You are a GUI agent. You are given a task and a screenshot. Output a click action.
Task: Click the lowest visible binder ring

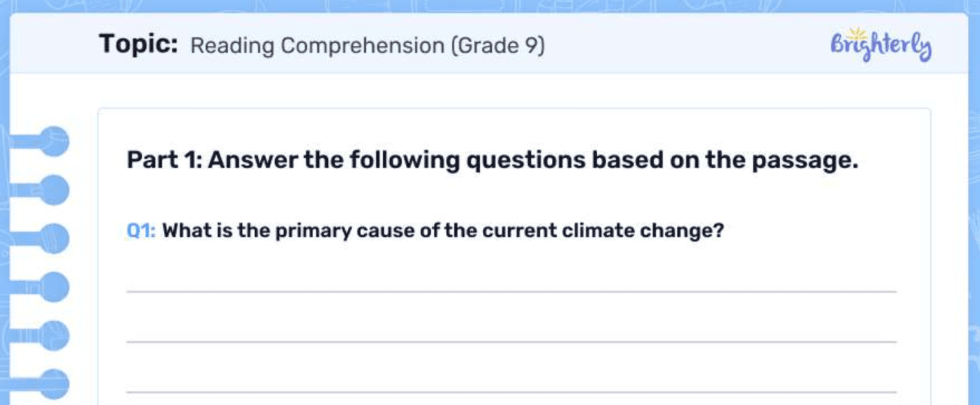[x=54, y=384]
